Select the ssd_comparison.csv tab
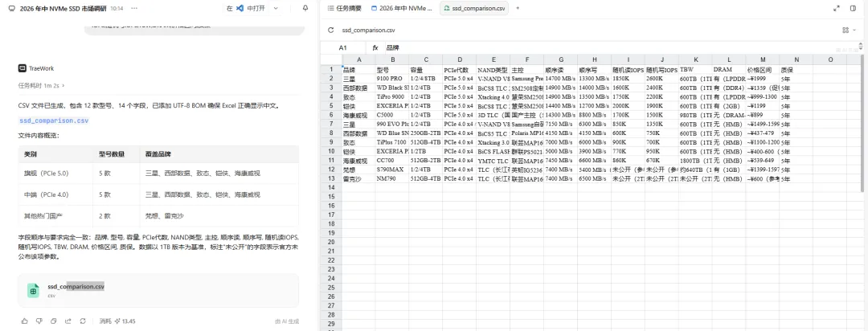Screen dimensions: 868x331 [x=474, y=8]
